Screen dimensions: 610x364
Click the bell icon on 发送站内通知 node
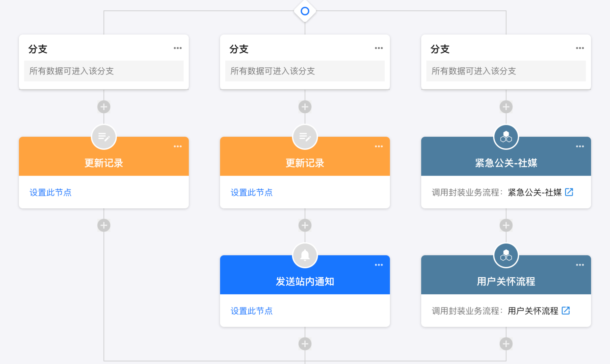tap(305, 255)
